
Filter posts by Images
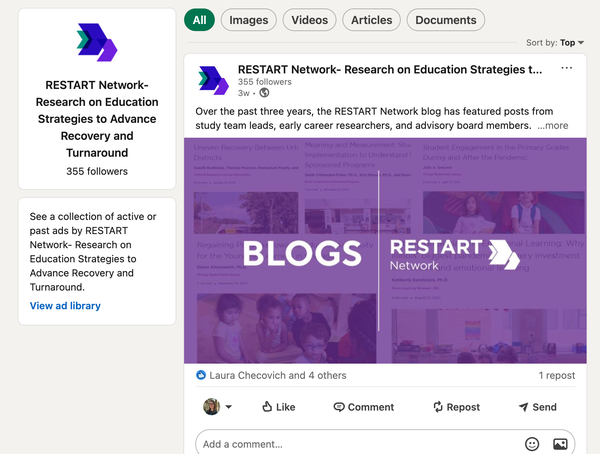click(x=248, y=20)
